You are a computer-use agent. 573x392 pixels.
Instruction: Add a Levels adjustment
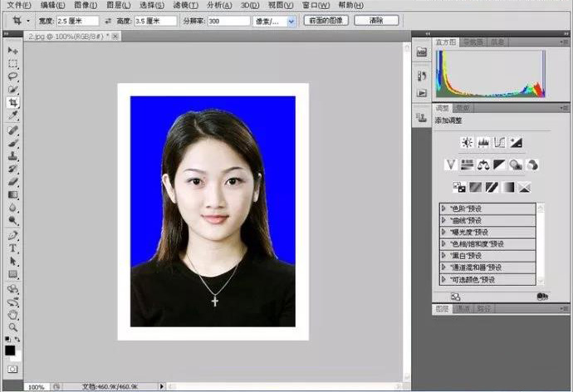(x=482, y=142)
